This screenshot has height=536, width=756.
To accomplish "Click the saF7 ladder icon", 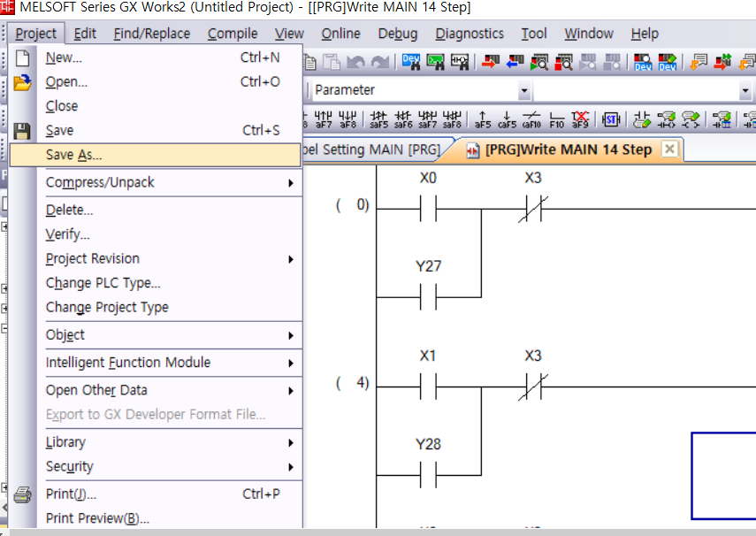I will point(427,119).
